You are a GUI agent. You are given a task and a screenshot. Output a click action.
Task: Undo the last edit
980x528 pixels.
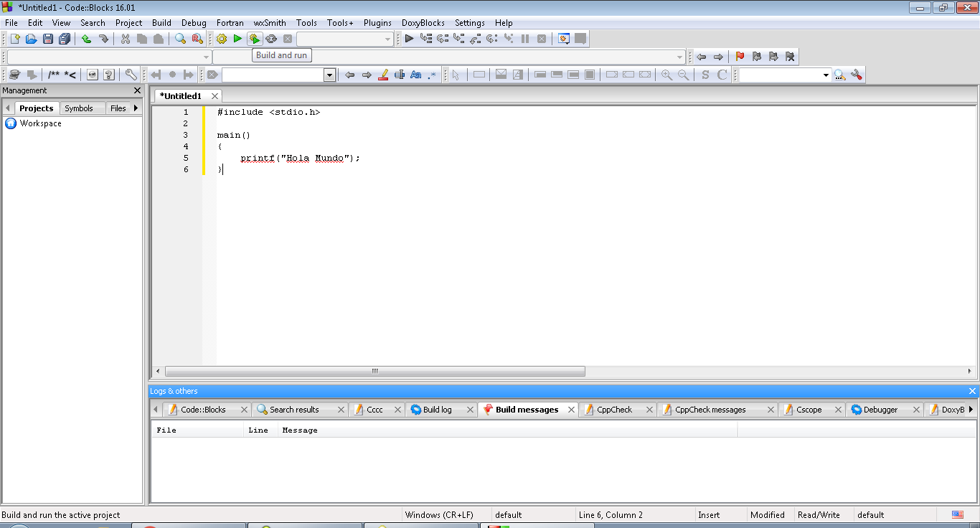[x=87, y=39]
